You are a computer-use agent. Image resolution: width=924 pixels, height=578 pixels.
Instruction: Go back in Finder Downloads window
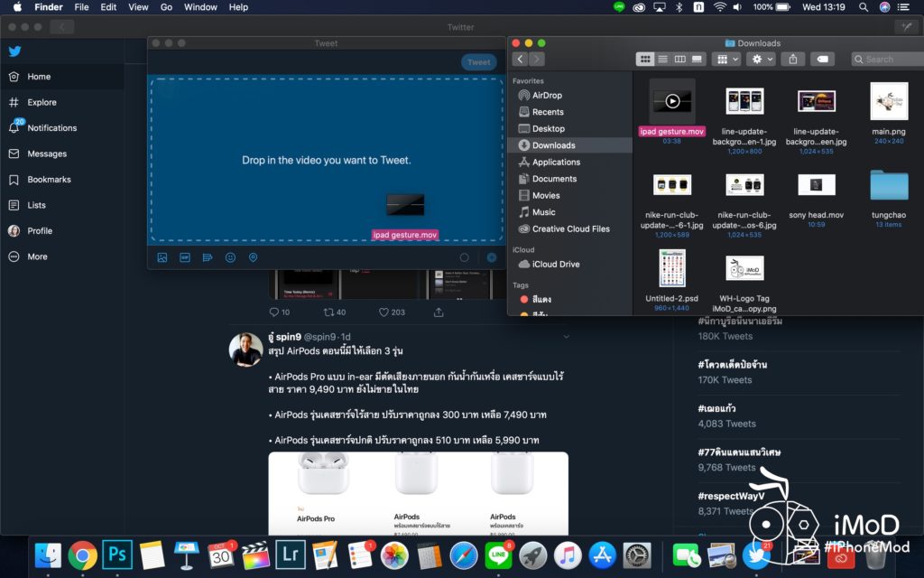520,59
